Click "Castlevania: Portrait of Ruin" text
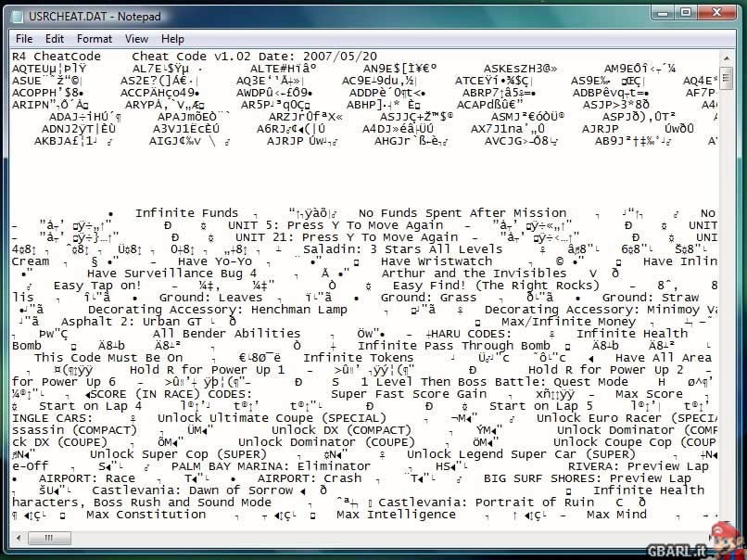Image resolution: width=747 pixels, height=560 pixels. tap(487, 503)
